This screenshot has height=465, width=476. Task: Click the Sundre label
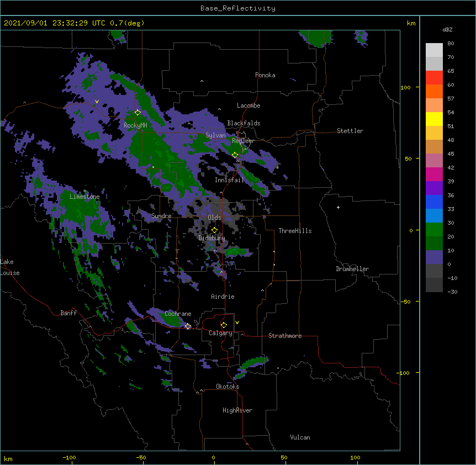(x=161, y=216)
